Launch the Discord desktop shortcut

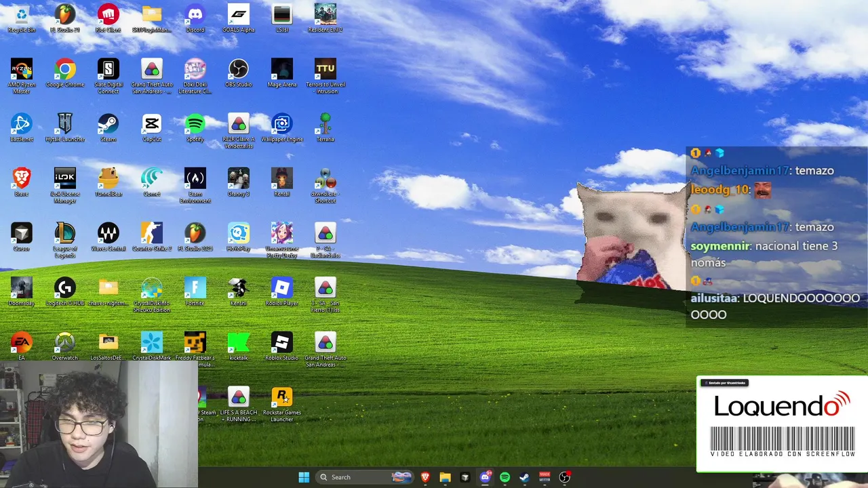point(195,18)
